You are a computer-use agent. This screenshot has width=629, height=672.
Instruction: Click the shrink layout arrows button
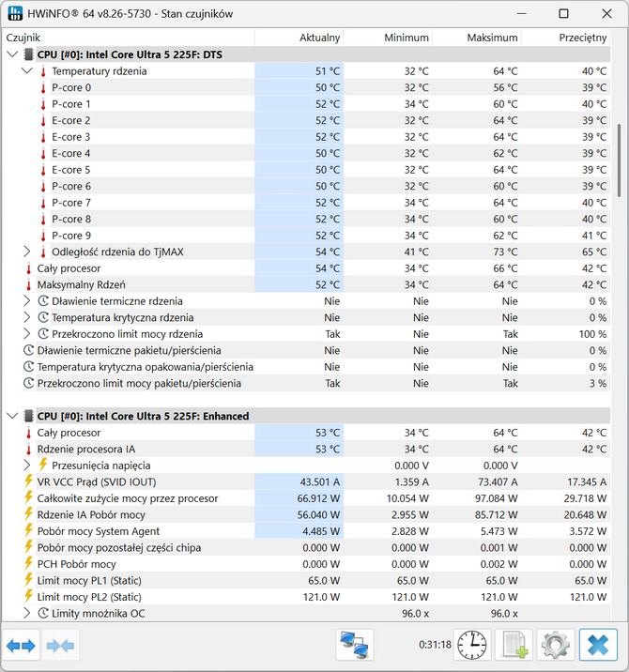coord(60,645)
